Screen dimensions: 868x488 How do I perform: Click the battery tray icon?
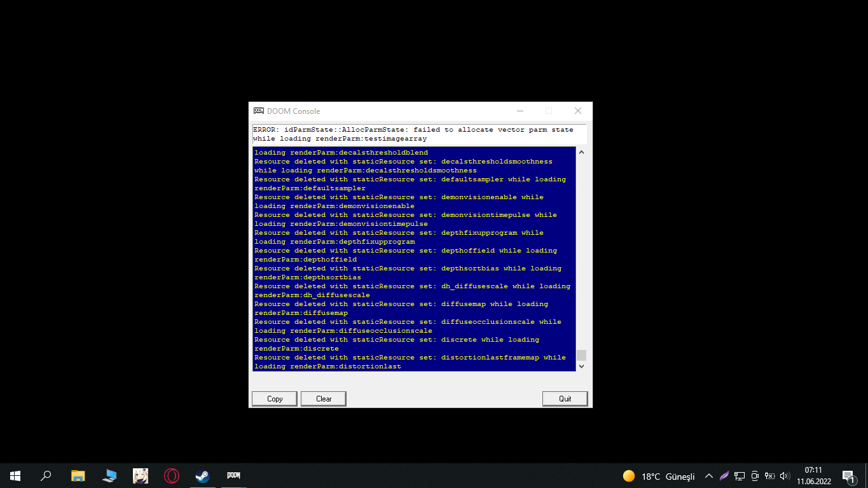pos(769,476)
